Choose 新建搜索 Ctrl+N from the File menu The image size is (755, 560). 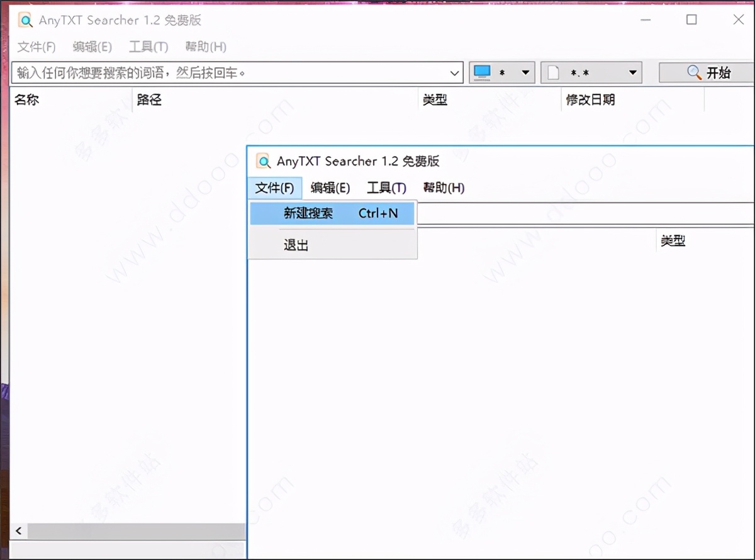[x=332, y=213]
